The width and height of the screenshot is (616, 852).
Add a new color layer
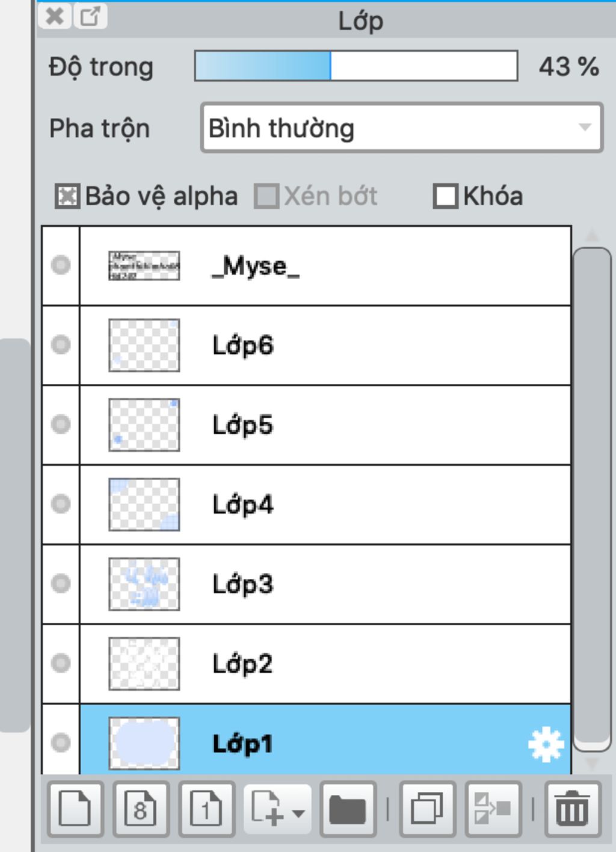pyautogui.click(x=75, y=809)
